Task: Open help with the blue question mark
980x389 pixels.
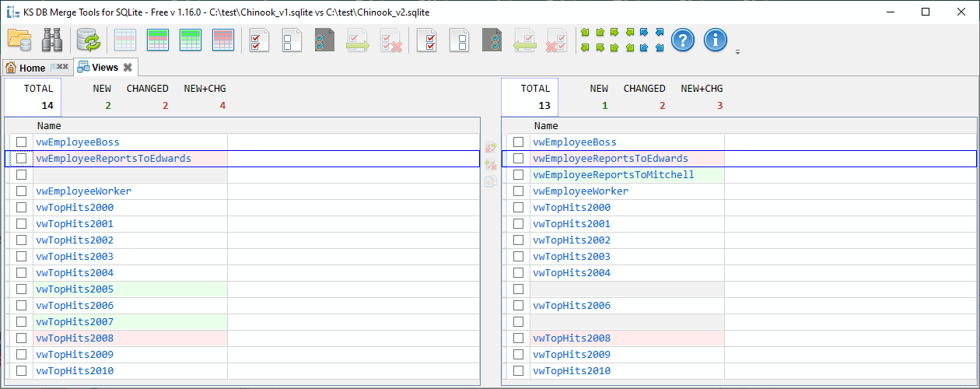Action: pyautogui.click(x=683, y=40)
